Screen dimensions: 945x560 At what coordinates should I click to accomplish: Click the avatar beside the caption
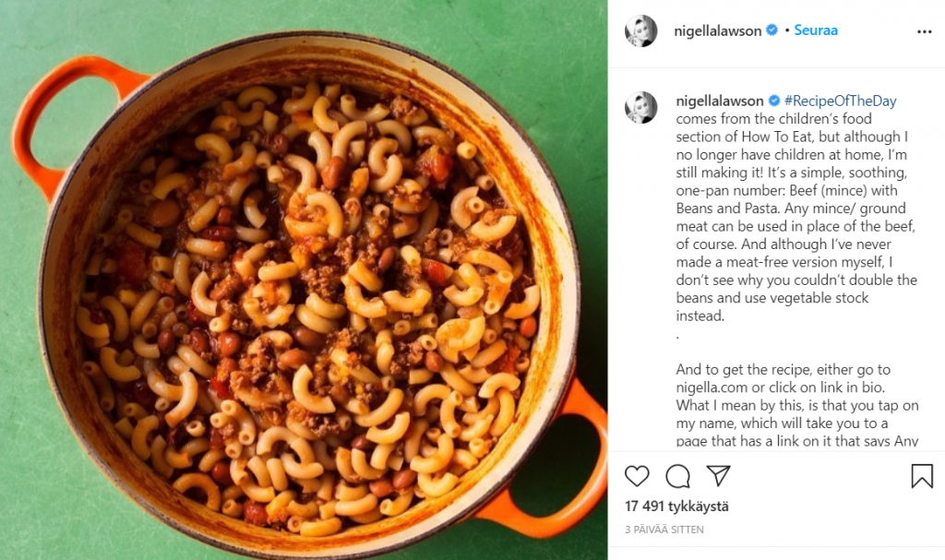tap(640, 107)
